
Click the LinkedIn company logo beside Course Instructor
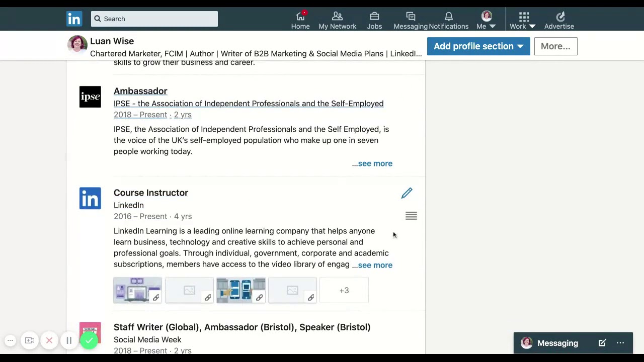tap(90, 199)
